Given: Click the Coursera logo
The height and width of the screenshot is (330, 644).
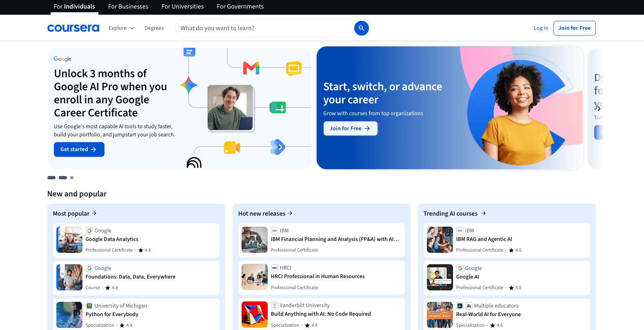Looking at the screenshot, I should (73, 28).
